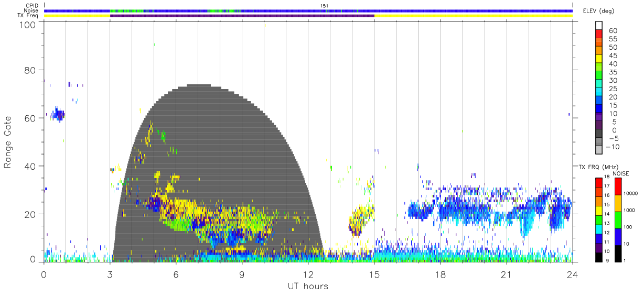Pick the green 30–35 degree elevation swatch

tap(599, 76)
